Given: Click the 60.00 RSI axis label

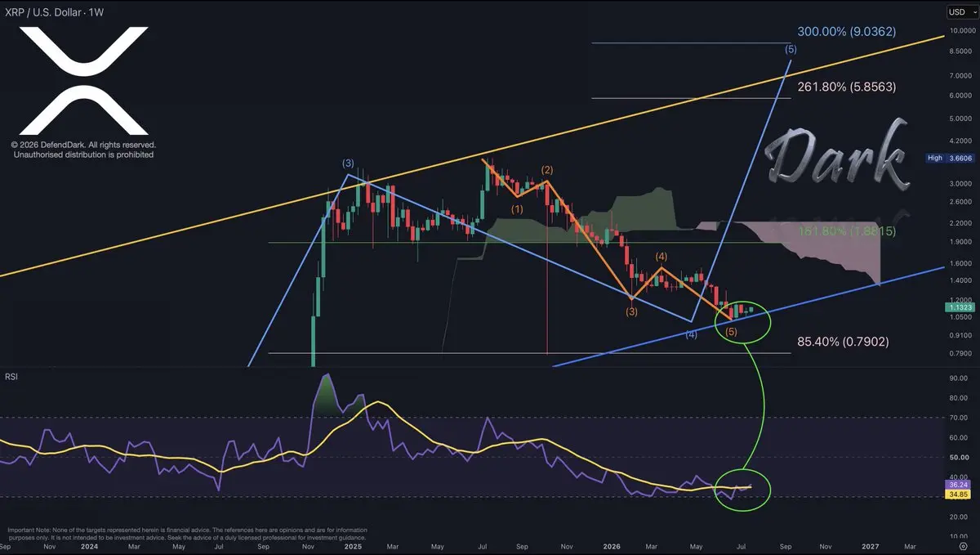Looking at the screenshot, I should click(957, 437).
